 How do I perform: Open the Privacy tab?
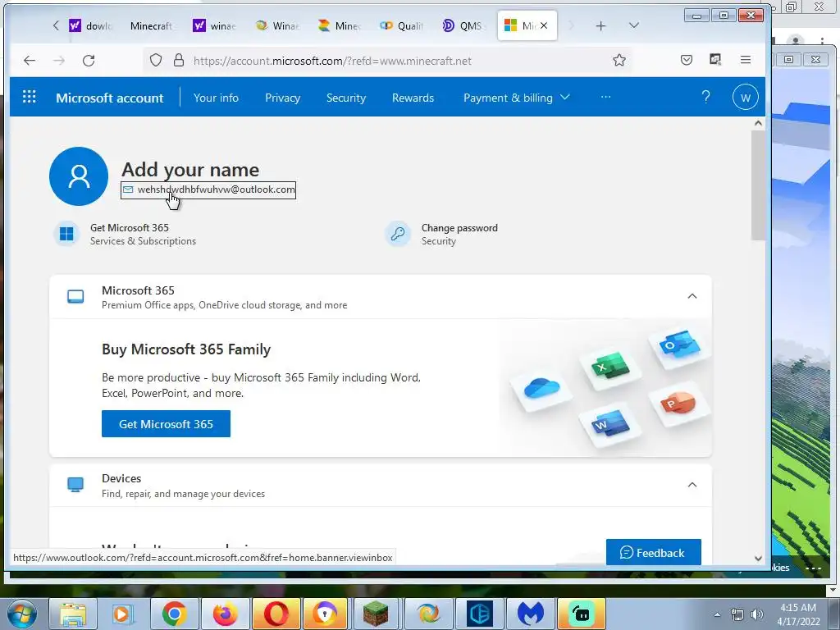[282, 98]
